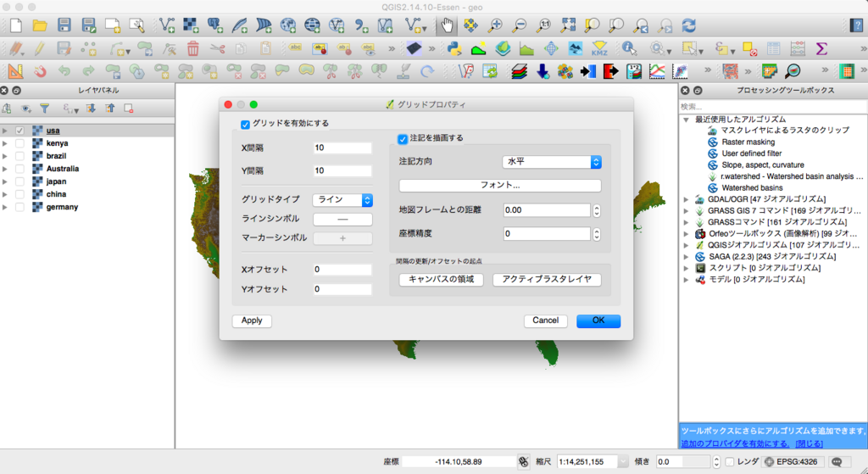Select the germany layer name
Screen dimensions: 868x474
tap(62, 207)
